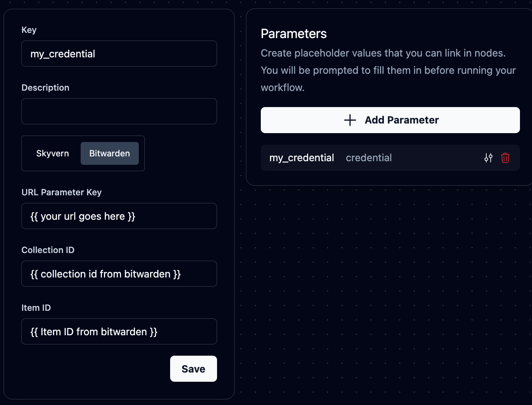The width and height of the screenshot is (532, 405).
Task: Click the Add Parameter button
Action: [390, 120]
